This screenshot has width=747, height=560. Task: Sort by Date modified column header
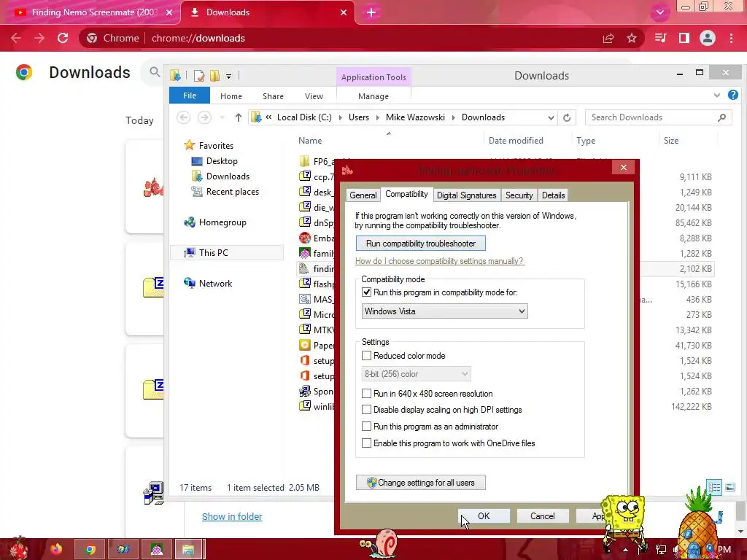516,141
